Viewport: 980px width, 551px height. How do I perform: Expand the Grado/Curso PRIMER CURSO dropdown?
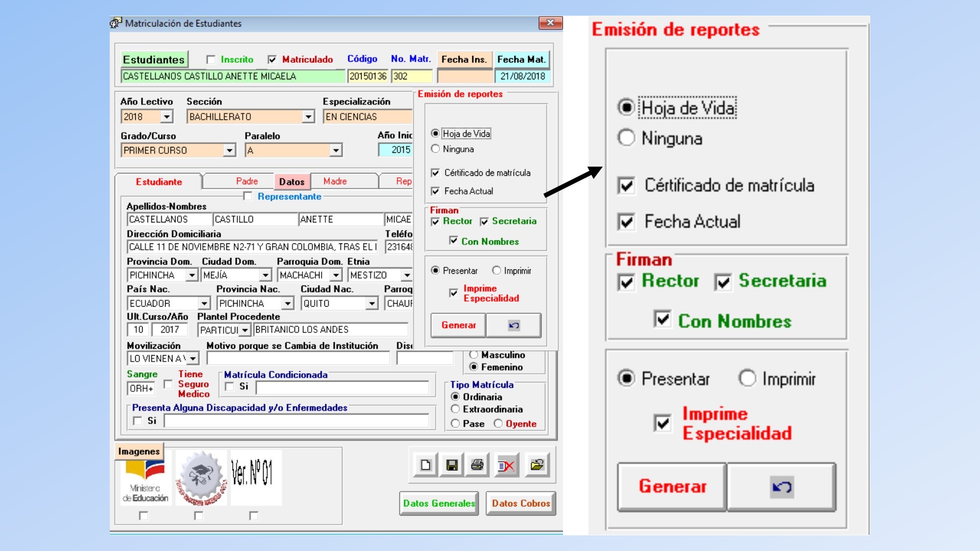click(230, 150)
